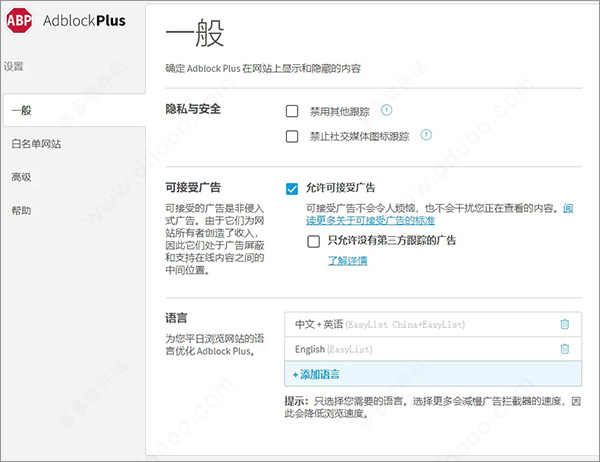This screenshot has width=600, height=462.
Task: Uncheck 允许可接受广告 checkbox
Action: pyautogui.click(x=292, y=188)
